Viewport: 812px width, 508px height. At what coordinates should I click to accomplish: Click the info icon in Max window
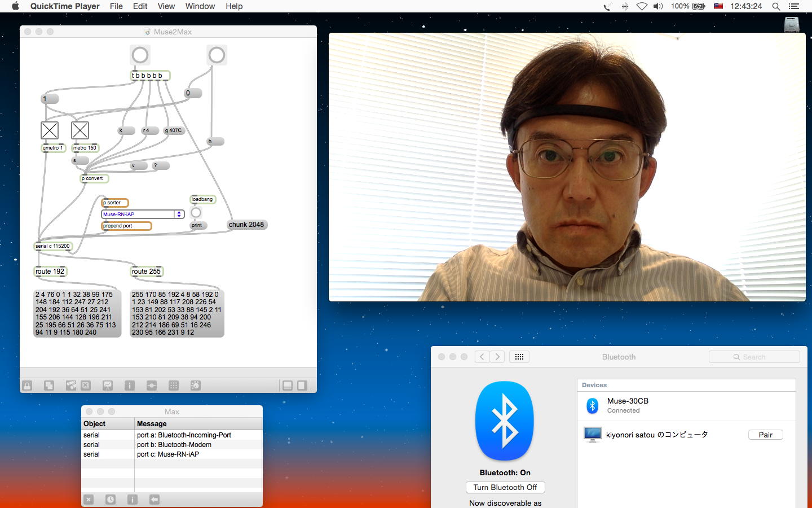tap(133, 500)
